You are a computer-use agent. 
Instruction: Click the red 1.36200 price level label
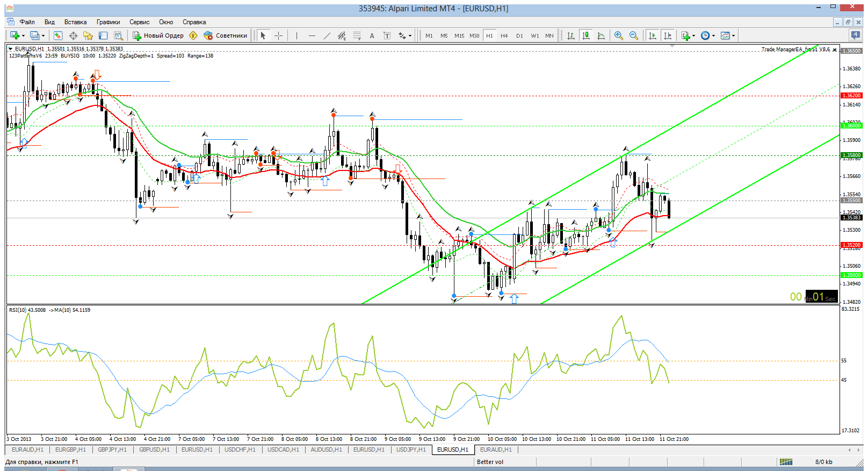pyautogui.click(x=851, y=96)
